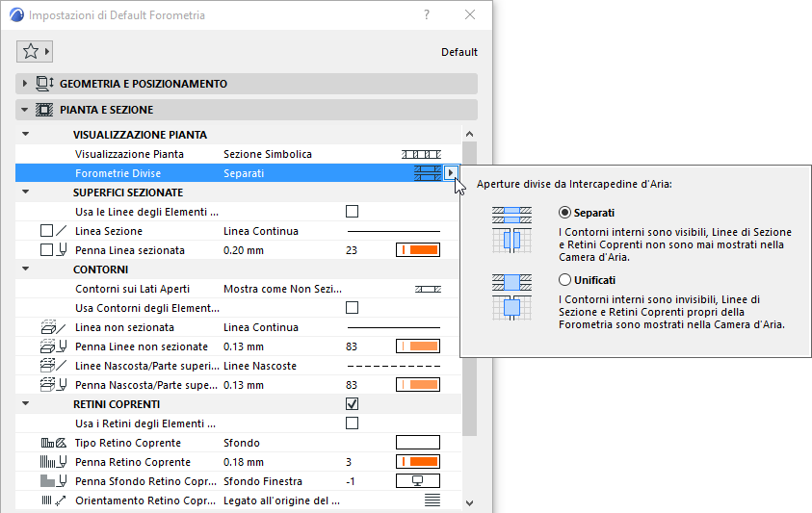The height and width of the screenshot is (513, 812).
Task: Click the Pianta e Sezione panel icon
Action: click(x=44, y=110)
